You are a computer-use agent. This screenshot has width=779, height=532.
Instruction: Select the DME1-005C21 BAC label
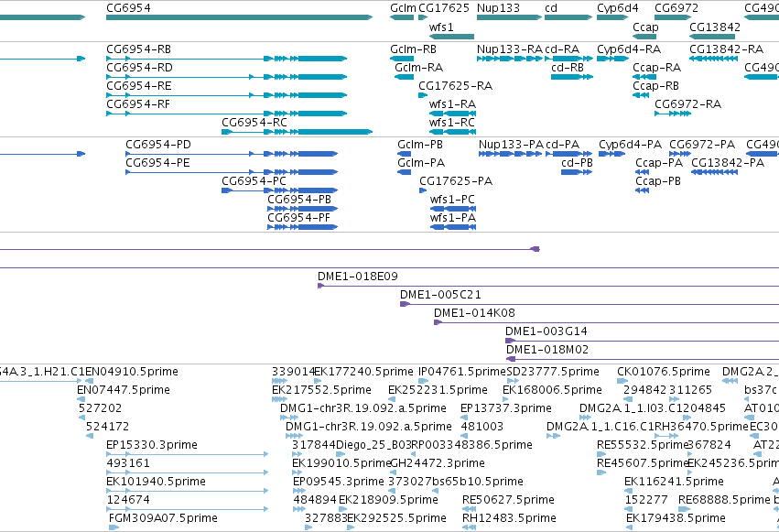click(x=440, y=295)
